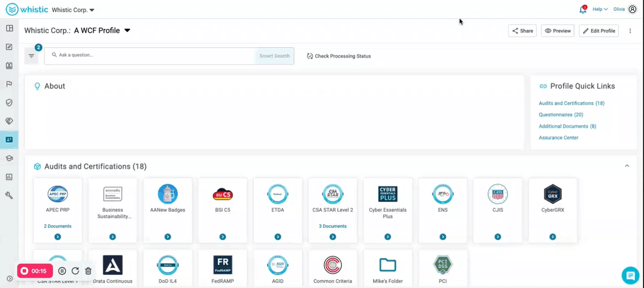Viewport: 644px width, 288px height.
Task: Open arrow on ENS card
Action: click(443, 237)
